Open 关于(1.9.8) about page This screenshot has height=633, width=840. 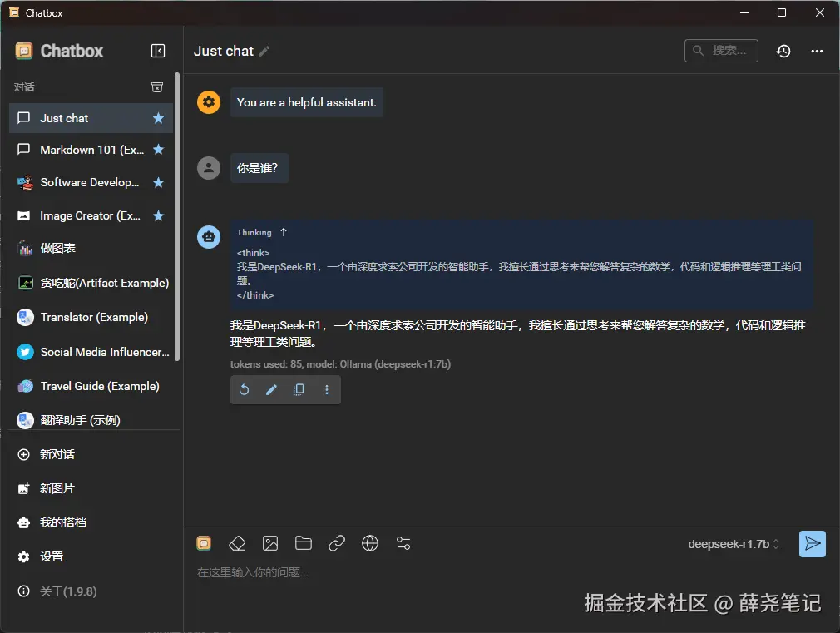pyautogui.click(x=91, y=591)
